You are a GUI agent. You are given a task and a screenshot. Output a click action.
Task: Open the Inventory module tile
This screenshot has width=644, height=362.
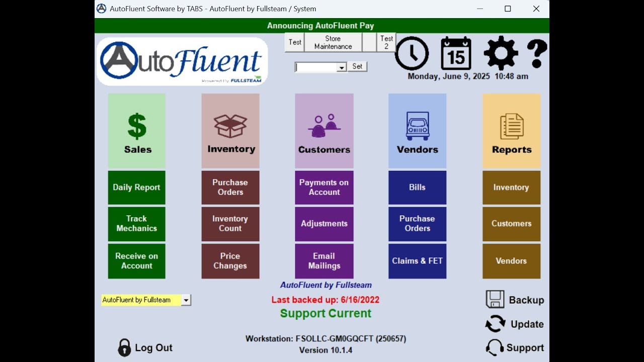coord(230,131)
